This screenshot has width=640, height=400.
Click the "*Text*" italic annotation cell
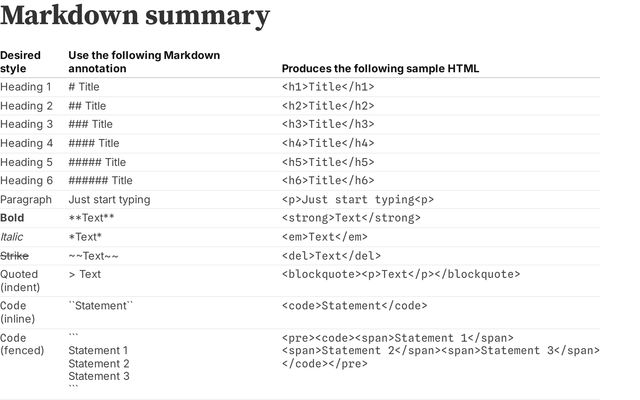(x=85, y=237)
